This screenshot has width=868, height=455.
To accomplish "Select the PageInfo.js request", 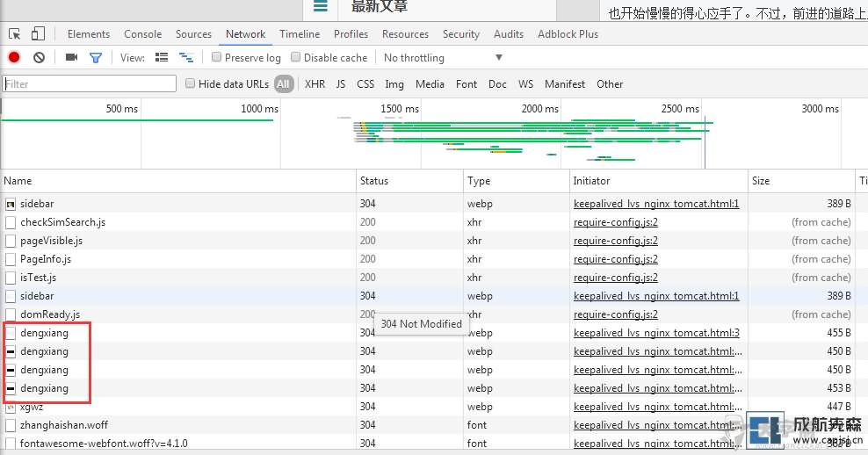I will pos(46,259).
